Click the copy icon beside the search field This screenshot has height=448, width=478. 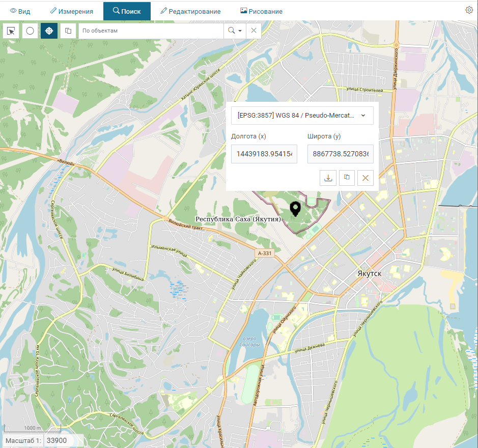pyautogui.click(x=68, y=31)
